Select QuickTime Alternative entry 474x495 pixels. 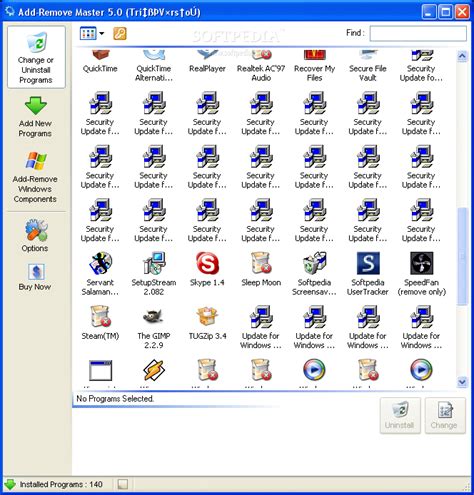point(154,66)
